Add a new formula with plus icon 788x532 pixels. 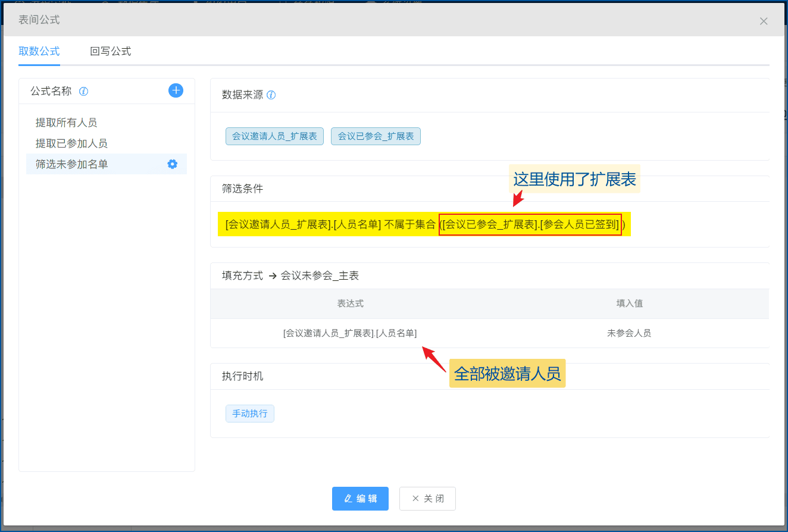point(176,90)
